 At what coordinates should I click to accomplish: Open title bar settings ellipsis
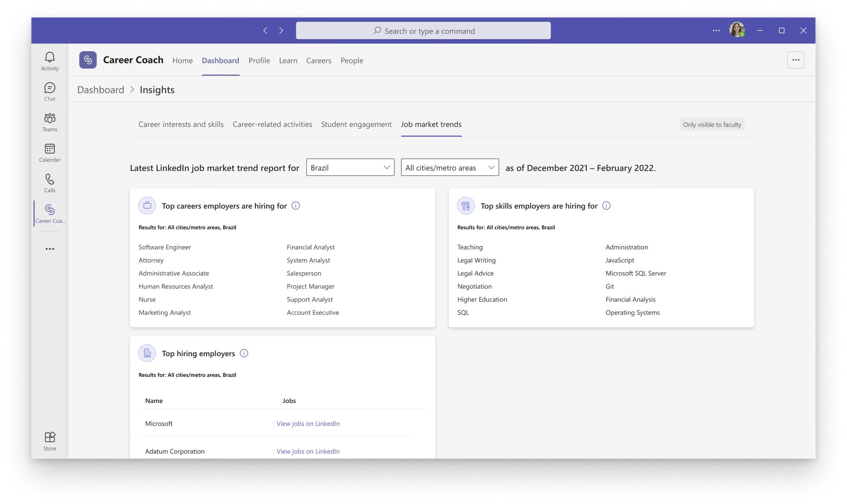click(x=716, y=30)
